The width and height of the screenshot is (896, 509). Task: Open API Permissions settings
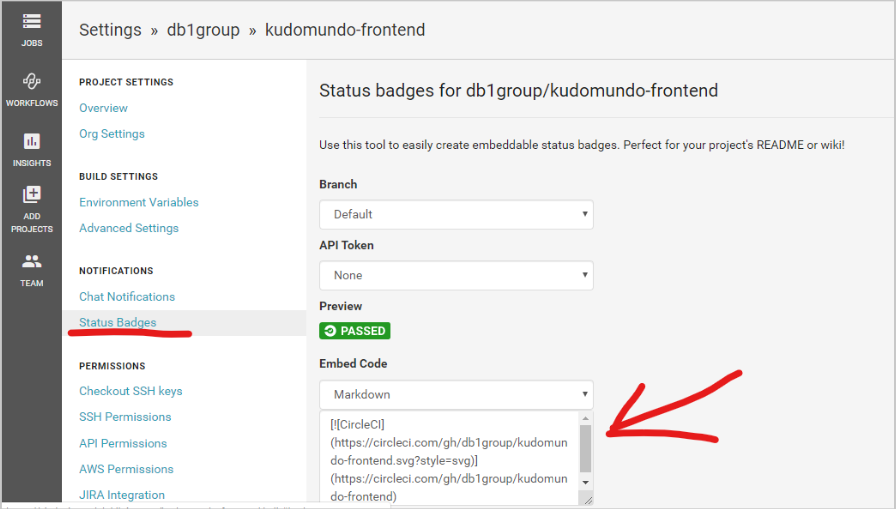click(x=123, y=443)
